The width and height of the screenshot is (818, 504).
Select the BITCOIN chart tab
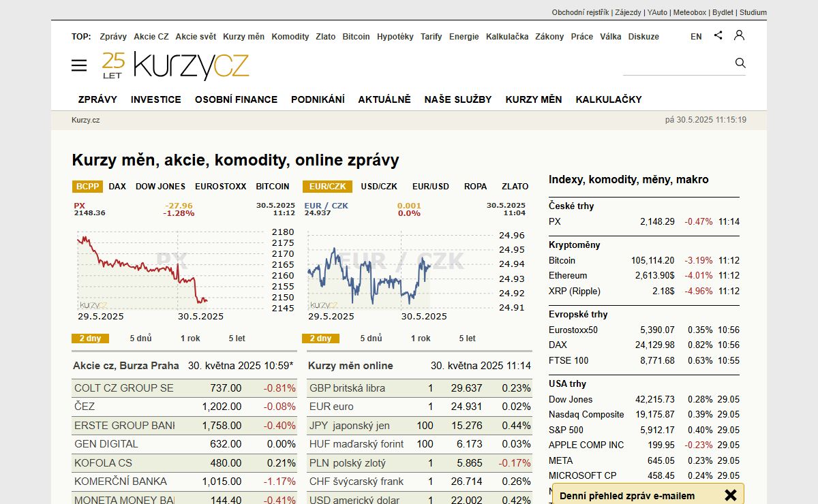click(273, 186)
